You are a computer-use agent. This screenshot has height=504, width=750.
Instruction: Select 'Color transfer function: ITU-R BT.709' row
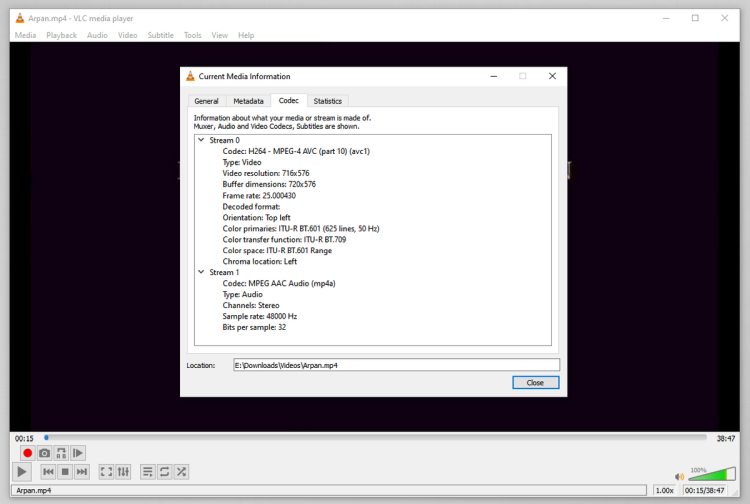284,239
